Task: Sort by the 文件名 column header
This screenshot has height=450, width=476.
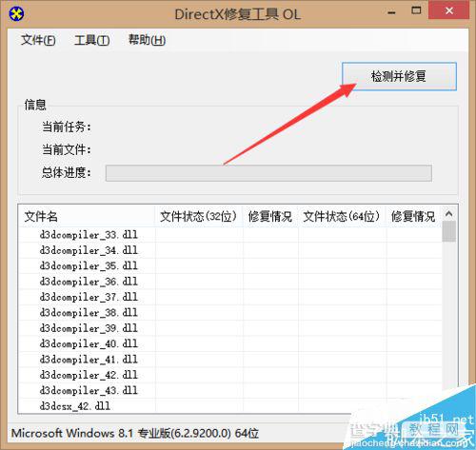Action: [87, 216]
